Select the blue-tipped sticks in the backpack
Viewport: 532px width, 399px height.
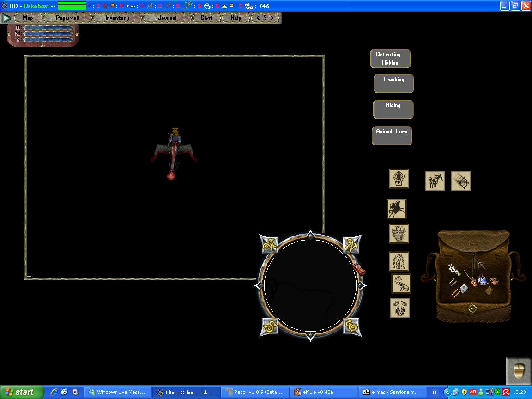453,282
